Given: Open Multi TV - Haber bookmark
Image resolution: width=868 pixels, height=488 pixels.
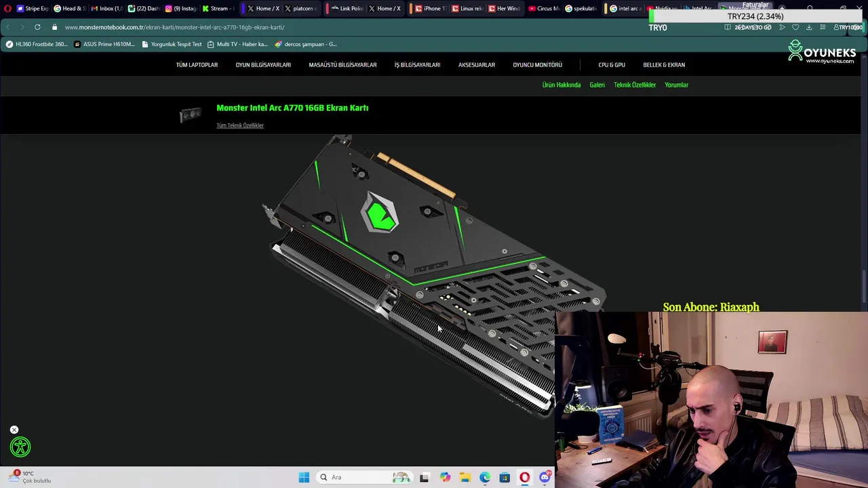Looking at the screenshot, I should (x=237, y=44).
